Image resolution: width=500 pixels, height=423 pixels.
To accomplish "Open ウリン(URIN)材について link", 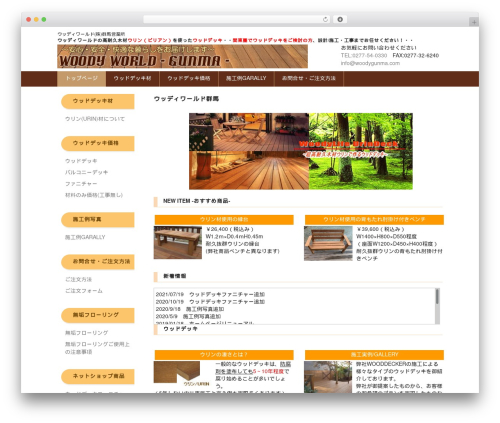I will (95, 119).
